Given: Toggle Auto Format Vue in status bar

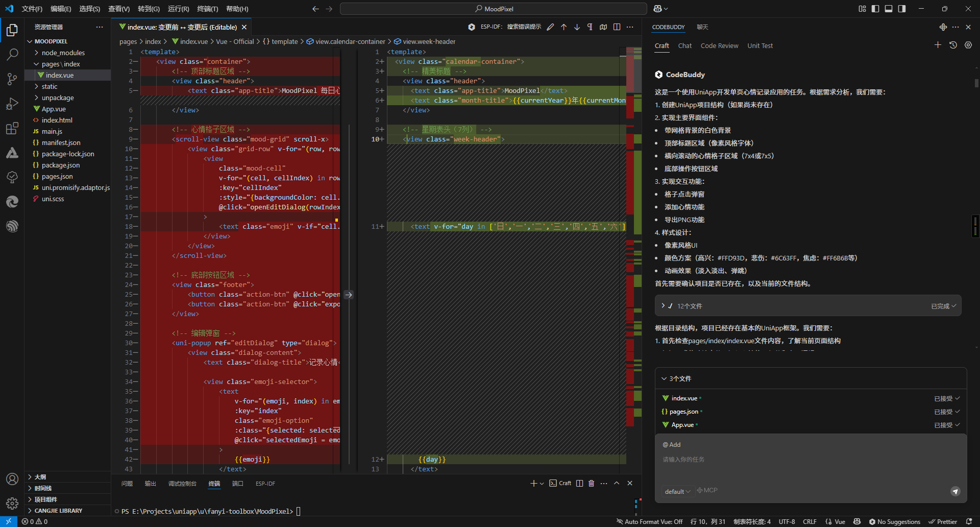Looking at the screenshot, I should (x=649, y=521).
